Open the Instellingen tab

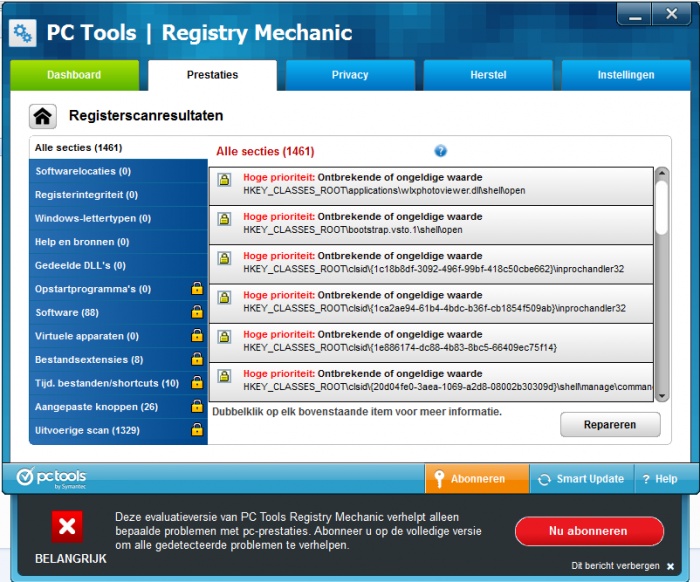[x=626, y=75]
